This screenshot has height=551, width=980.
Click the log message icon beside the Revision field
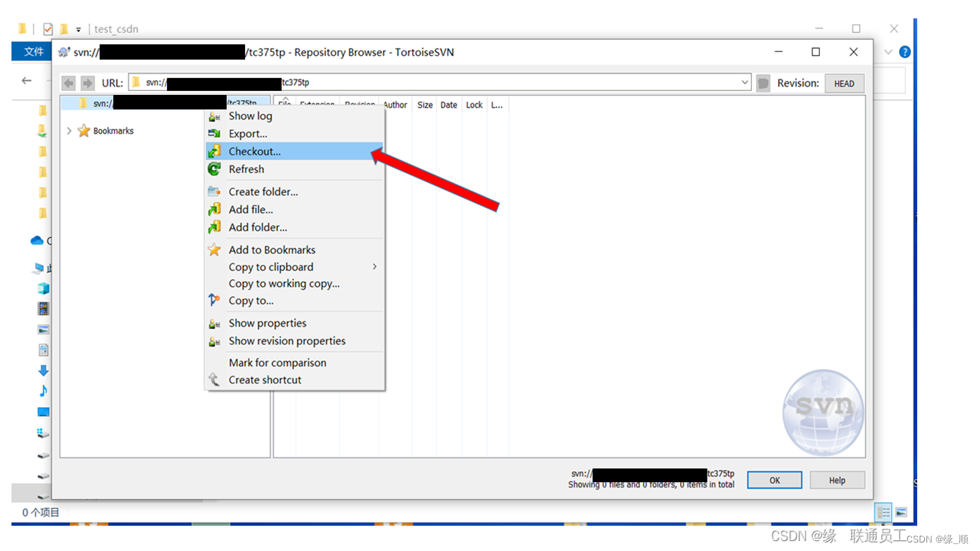coord(763,83)
